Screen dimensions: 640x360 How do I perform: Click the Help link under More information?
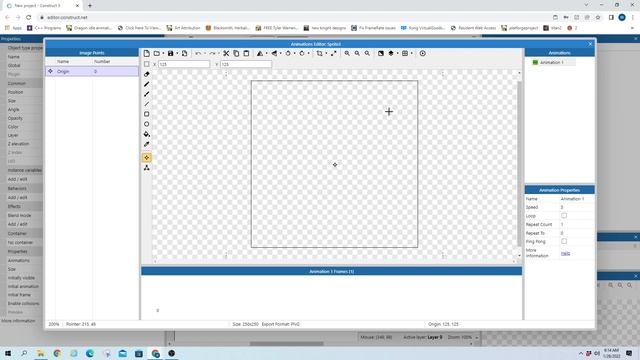565,254
